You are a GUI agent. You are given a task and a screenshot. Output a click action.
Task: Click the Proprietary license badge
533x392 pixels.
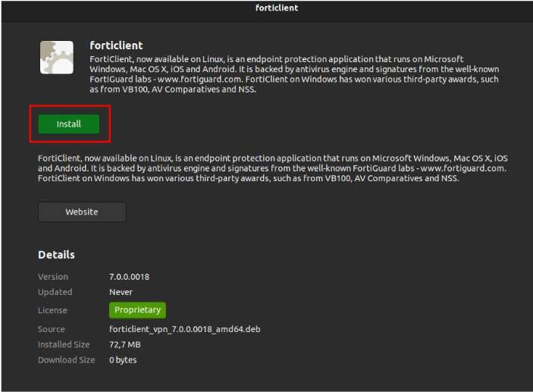pos(137,310)
